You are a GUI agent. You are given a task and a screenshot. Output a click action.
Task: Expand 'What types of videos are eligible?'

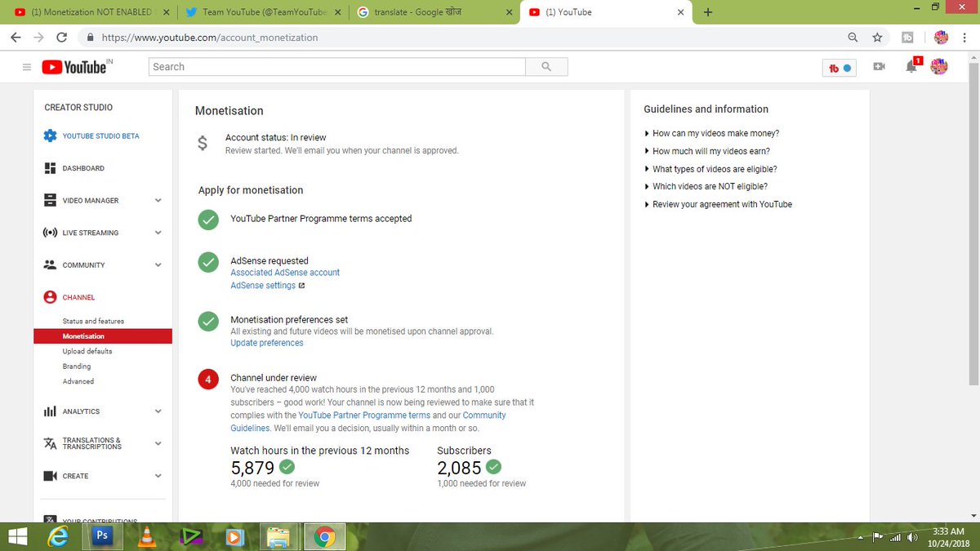coord(710,169)
